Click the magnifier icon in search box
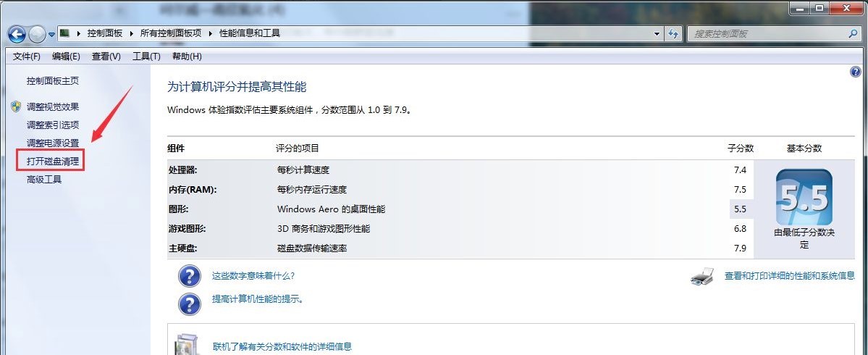The image size is (868, 355). (854, 34)
